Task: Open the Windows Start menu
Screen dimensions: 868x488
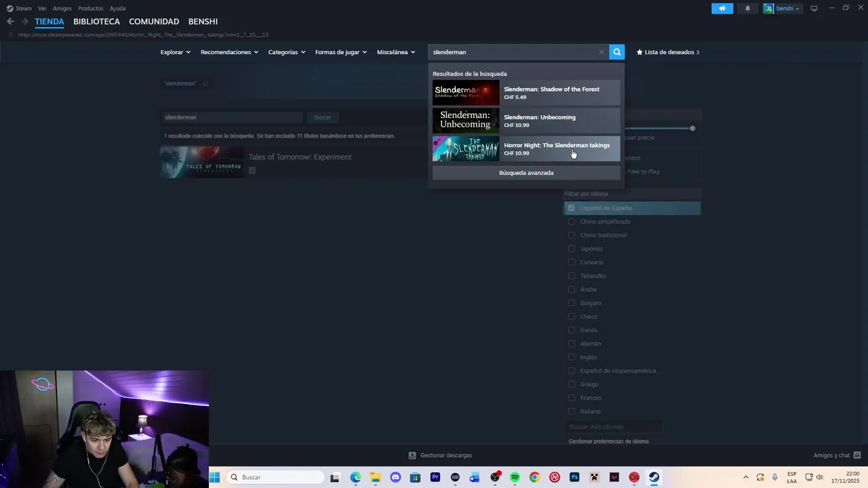Action: click(x=214, y=477)
